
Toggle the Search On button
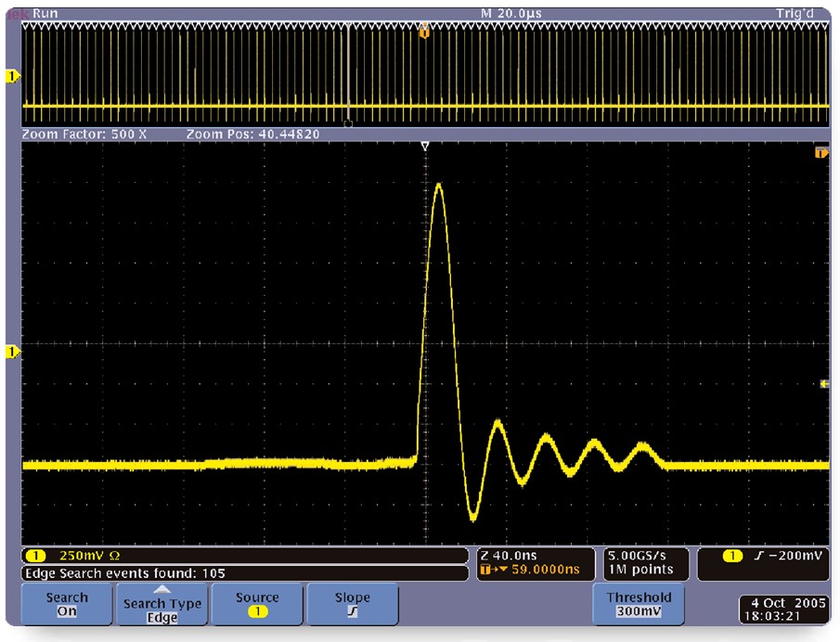[67, 604]
